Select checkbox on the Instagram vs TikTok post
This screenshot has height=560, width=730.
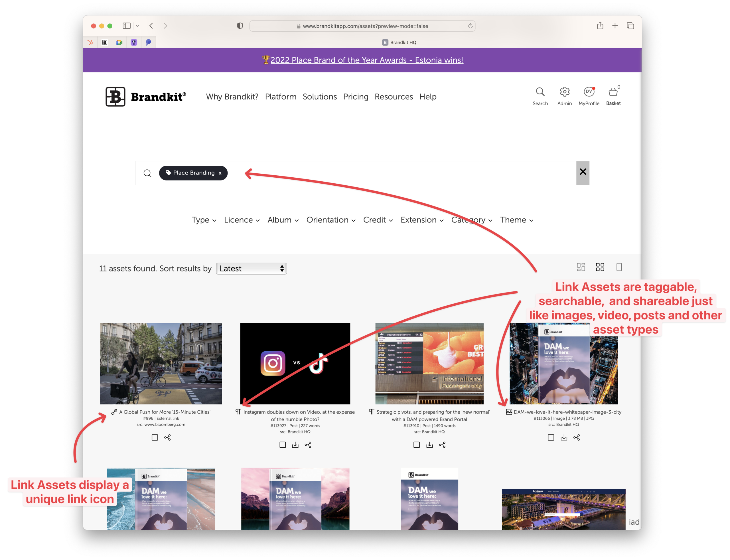(x=283, y=445)
